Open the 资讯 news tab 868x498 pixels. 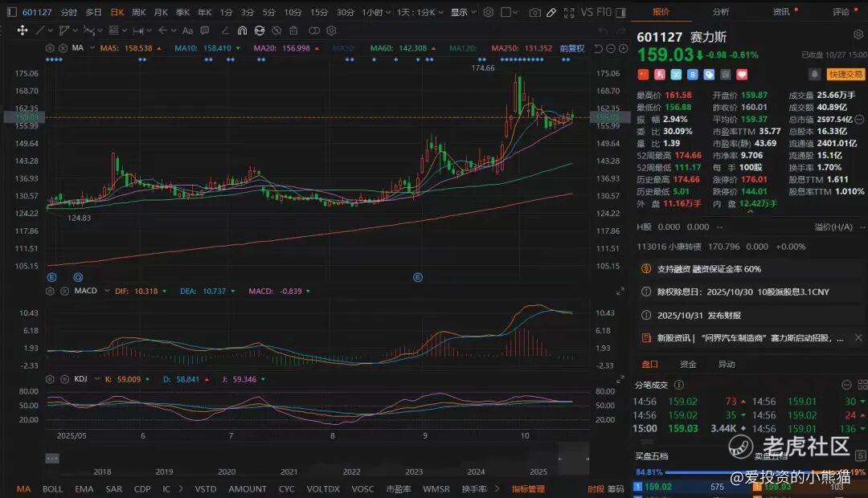782,11
